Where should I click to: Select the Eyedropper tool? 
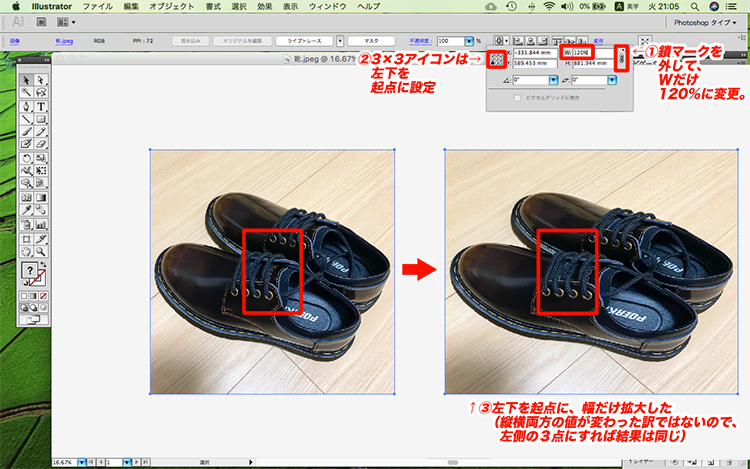(x=26, y=210)
